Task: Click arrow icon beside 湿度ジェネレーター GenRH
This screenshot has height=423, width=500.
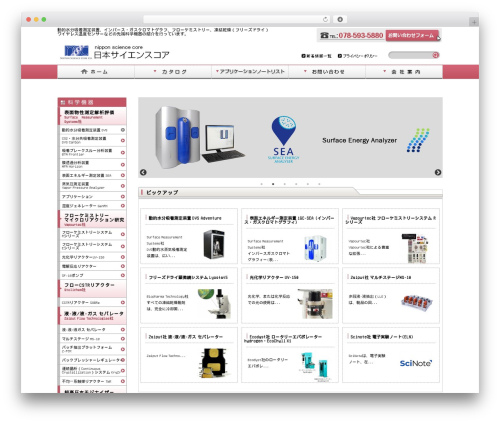Action: point(123,206)
